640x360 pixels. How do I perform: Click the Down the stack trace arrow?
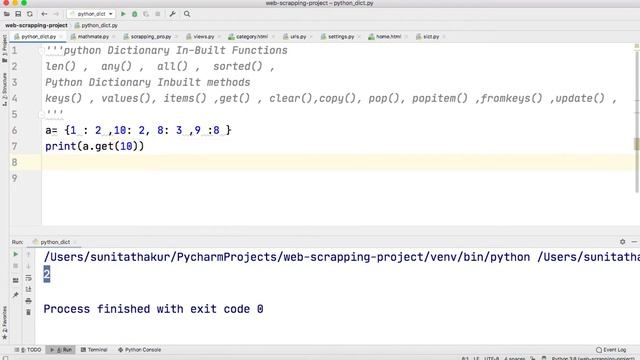(x=29, y=266)
